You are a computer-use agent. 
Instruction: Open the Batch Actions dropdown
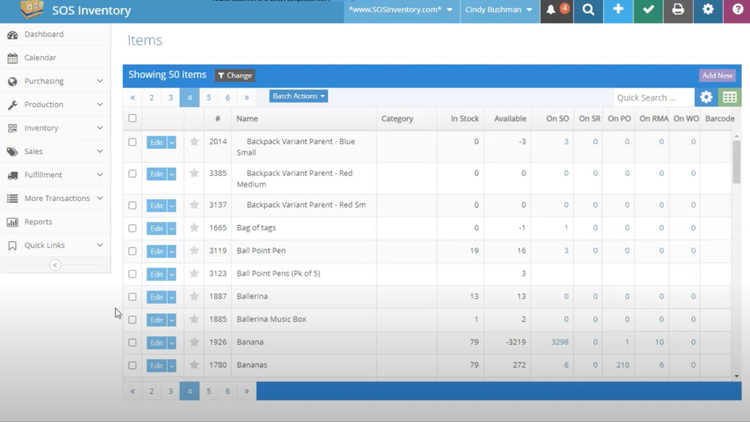298,96
